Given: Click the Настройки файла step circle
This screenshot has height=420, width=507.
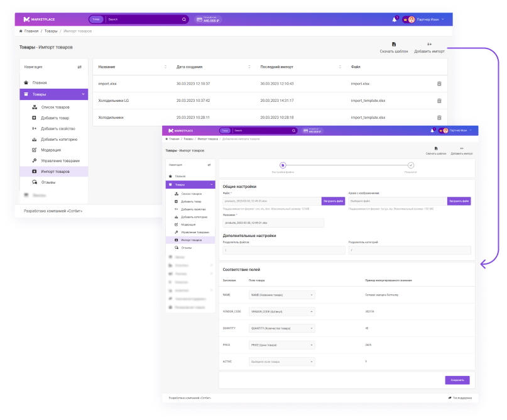Looking at the screenshot, I should point(283,165).
